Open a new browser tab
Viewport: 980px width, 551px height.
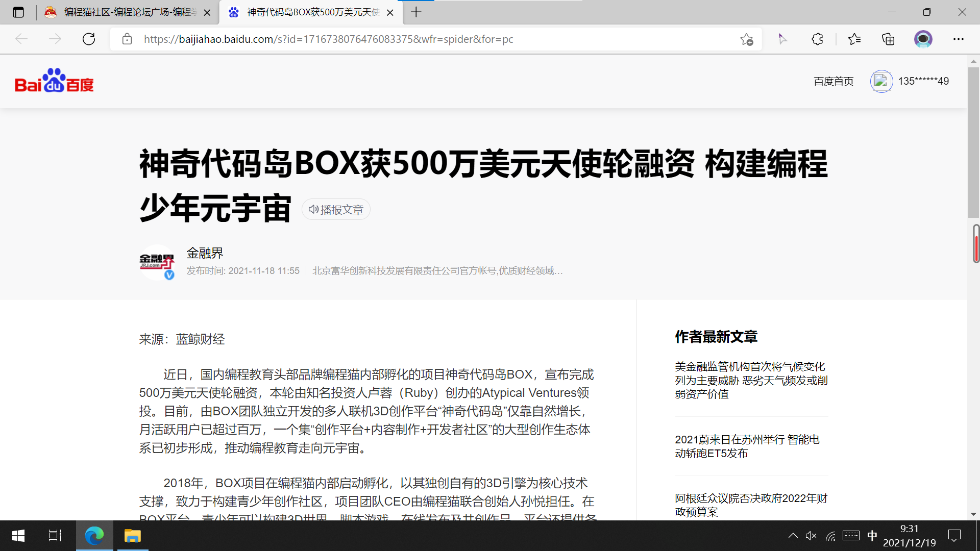pos(416,12)
